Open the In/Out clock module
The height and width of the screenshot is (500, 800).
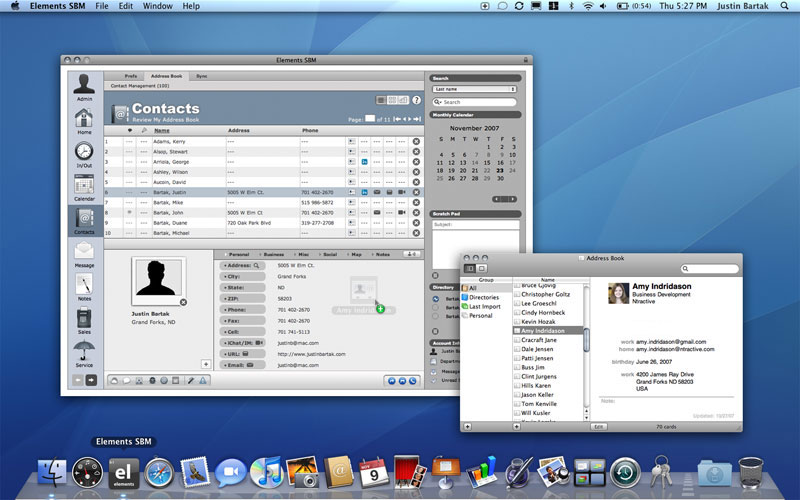pos(84,152)
